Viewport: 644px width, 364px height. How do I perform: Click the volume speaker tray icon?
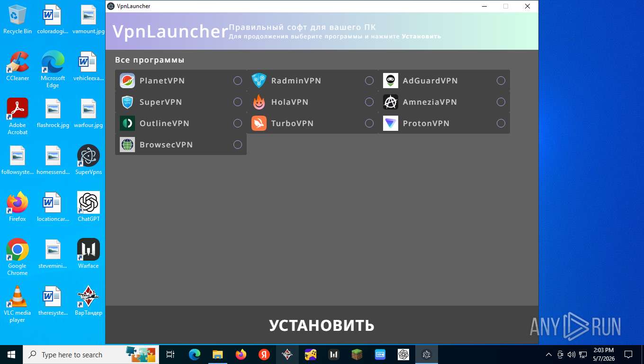point(571,355)
